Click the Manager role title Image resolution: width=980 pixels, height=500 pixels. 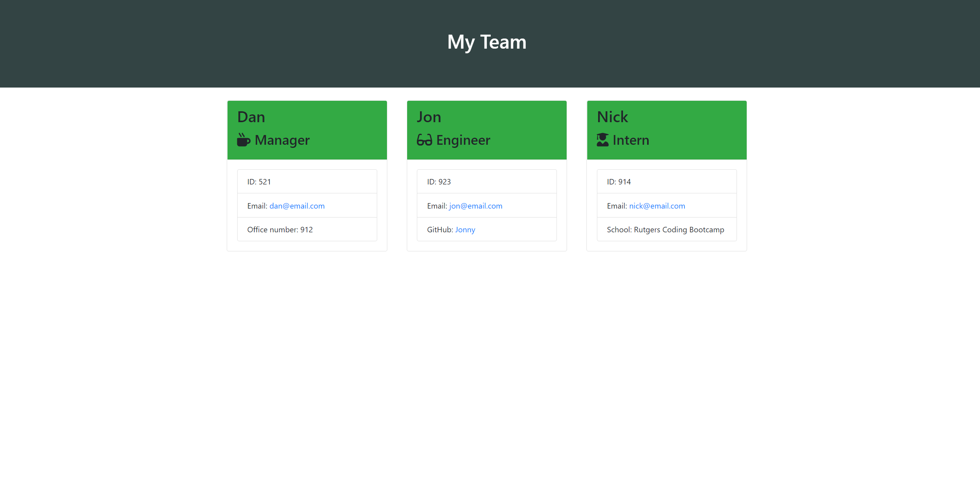pos(282,140)
